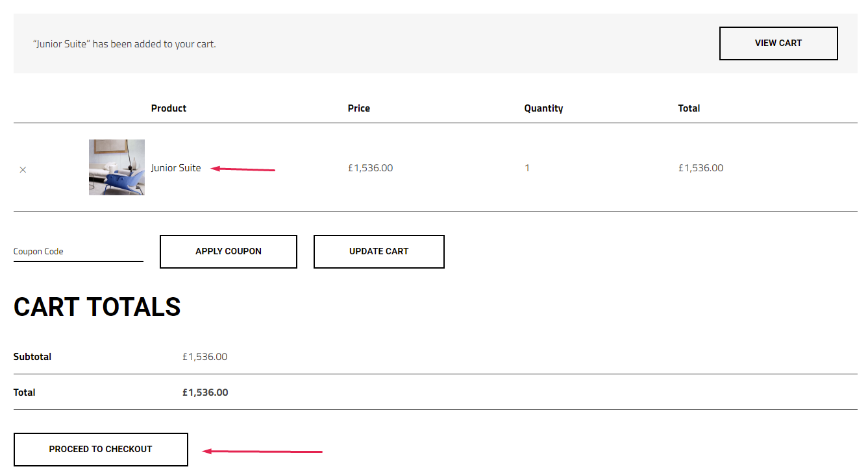Click the Cart Totals heading
Screen dimensions: 868x471
coord(97,308)
